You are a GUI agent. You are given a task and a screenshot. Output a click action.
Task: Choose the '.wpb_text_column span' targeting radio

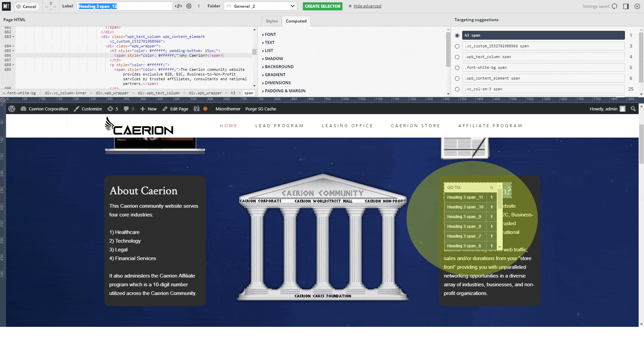coord(457,57)
